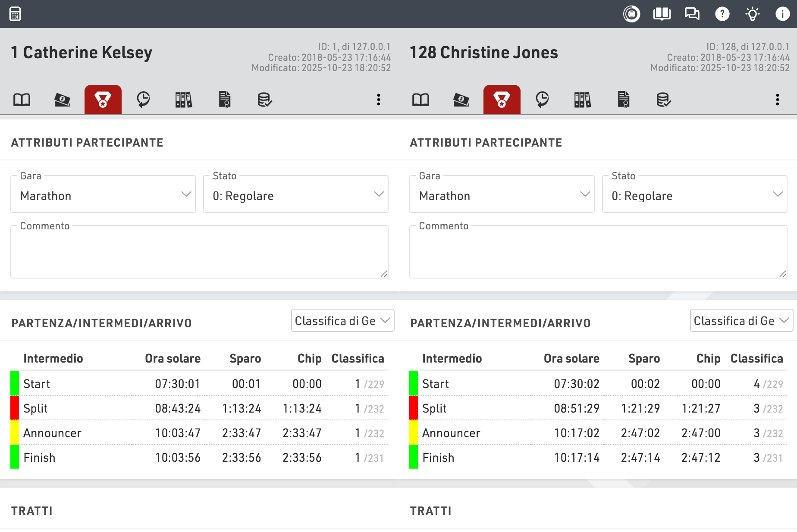Click the red marker beside Catherine's Split row
This screenshot has height=532, width=797.
click(15, 408)
